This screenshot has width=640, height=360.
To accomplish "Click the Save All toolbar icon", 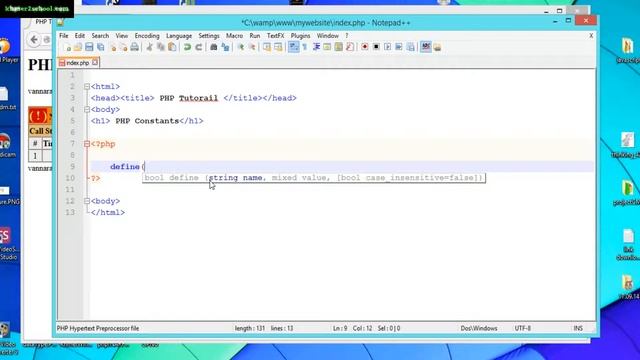I will point(100,47).
